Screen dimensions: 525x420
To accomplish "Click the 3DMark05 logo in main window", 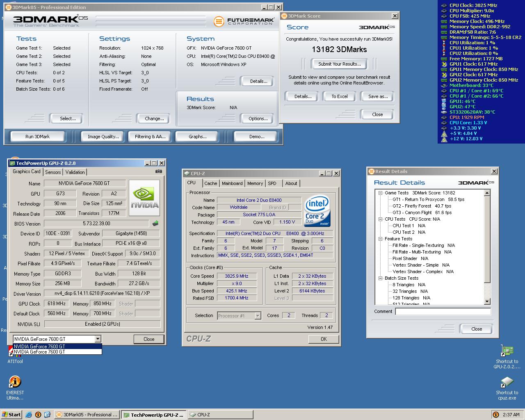I will point(50,21).
